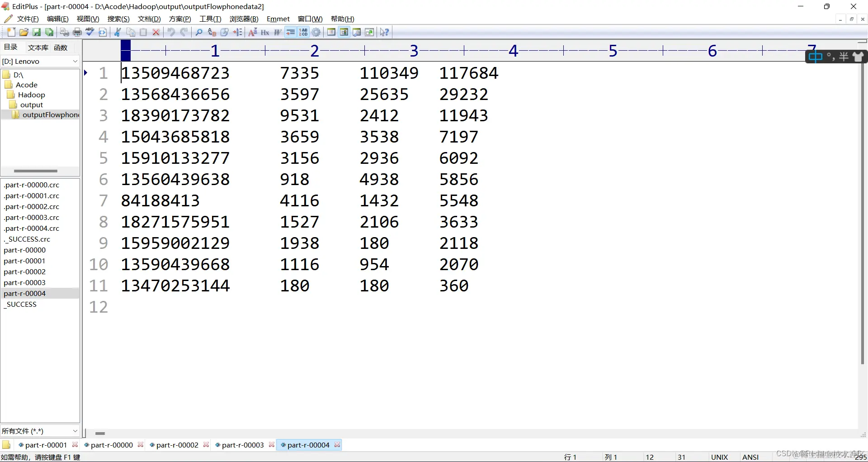Click the value 117684 on line 1
868x462 pixels.
[x=469, y=73]
